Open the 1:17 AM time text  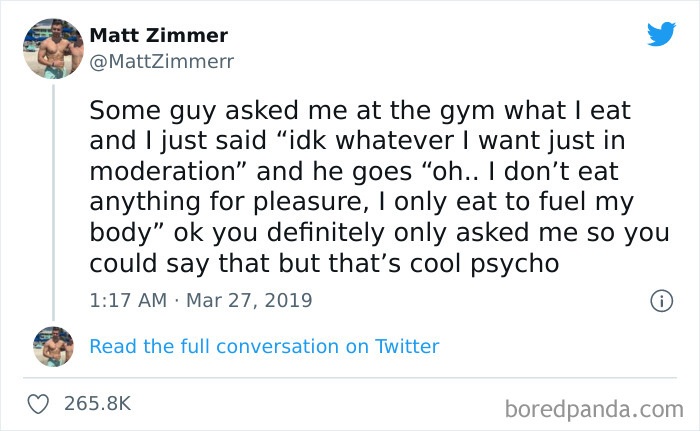126,300
